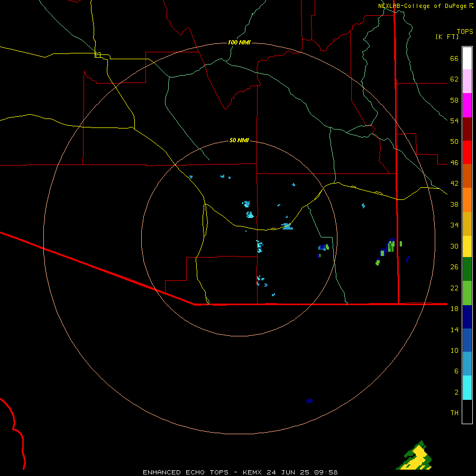Image resolution: width=476 pixels, height=476 pixels.
Task: Select the gold legend swatch
Action: point(467,224)
